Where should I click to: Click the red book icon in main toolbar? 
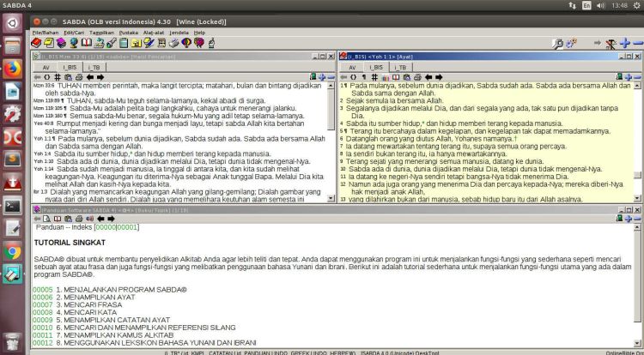pyautogui.click(x=37, y=43)
